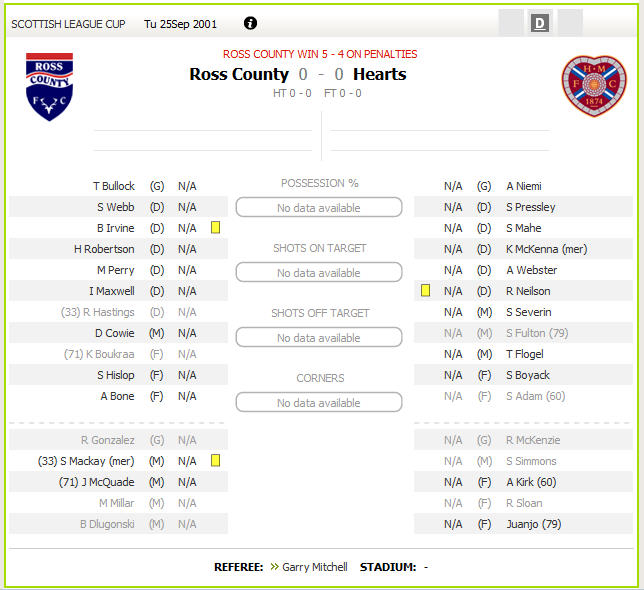Open referee Garry Mitchell's page

[x=315, y=567]
